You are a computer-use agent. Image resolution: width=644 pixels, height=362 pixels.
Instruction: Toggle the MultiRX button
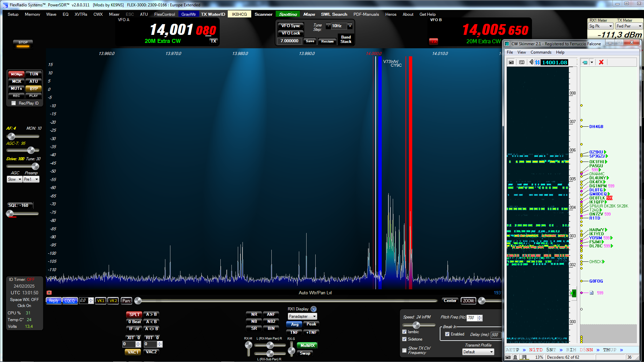click(x=307, y=346)
